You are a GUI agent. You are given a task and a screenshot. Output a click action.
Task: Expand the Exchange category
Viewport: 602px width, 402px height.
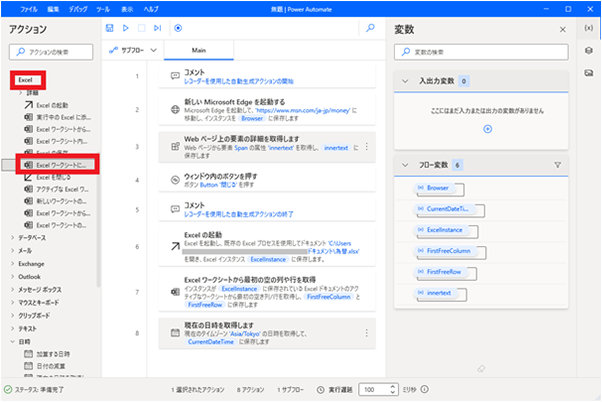tap(13, 264)
